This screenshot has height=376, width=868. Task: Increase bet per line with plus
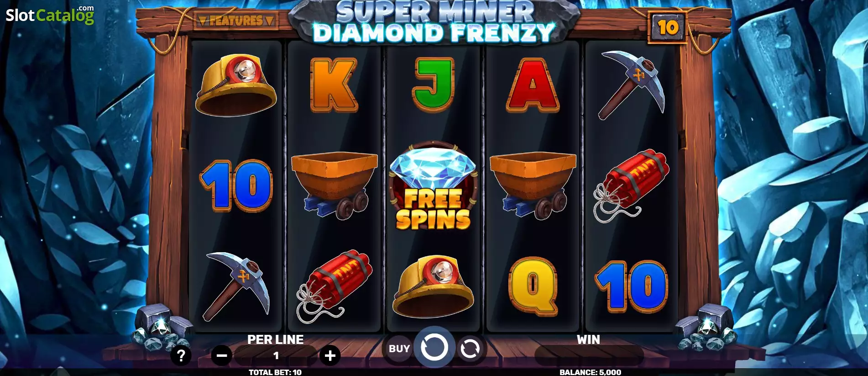click(330, 355)
